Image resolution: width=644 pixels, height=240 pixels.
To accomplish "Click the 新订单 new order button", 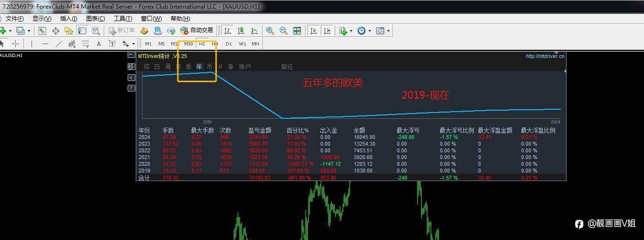I will 121,31.
